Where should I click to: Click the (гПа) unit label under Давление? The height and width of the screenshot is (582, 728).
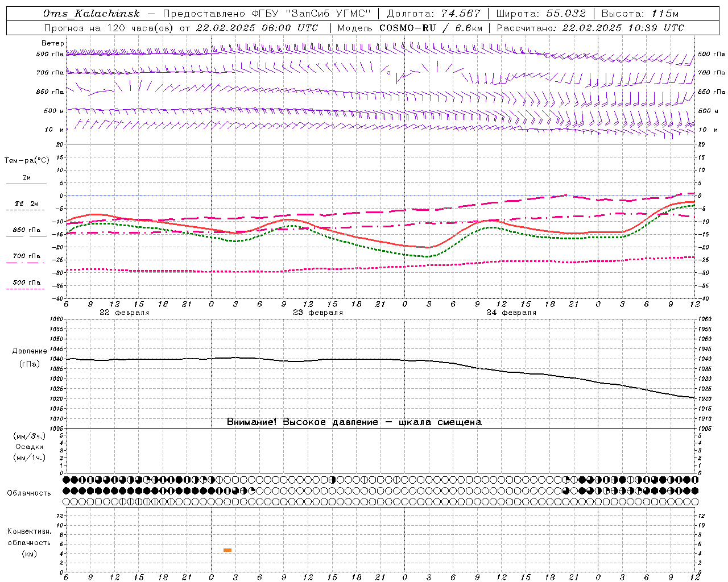pyautogui.click(x=29, y=364)
